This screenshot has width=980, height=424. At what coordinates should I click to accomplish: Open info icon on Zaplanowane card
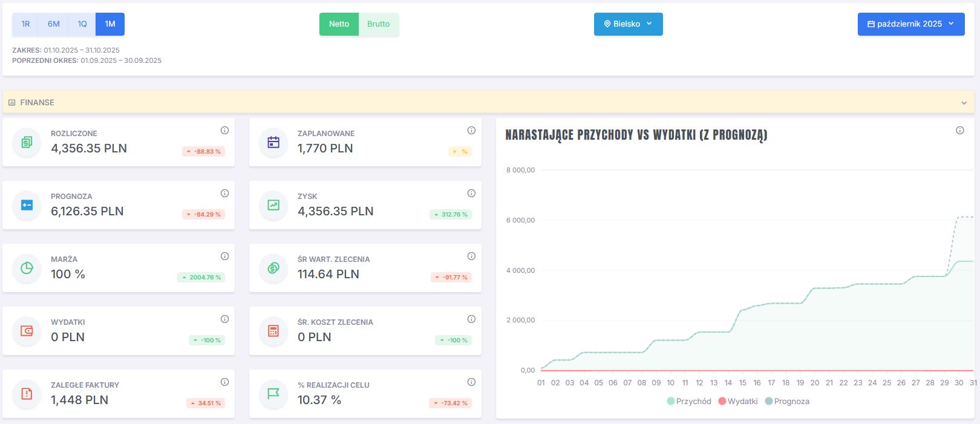tap(471, 131)
